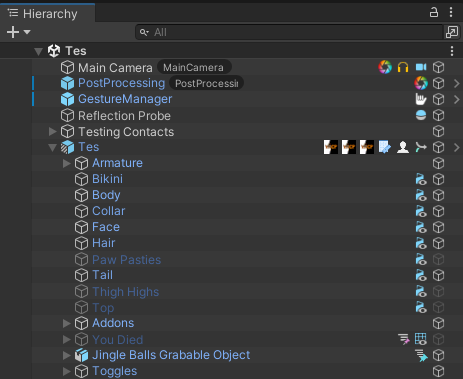This screenshot has width=463, height=379.
Task: Toggle active cube for Testing Contacts
Action: 438,131
